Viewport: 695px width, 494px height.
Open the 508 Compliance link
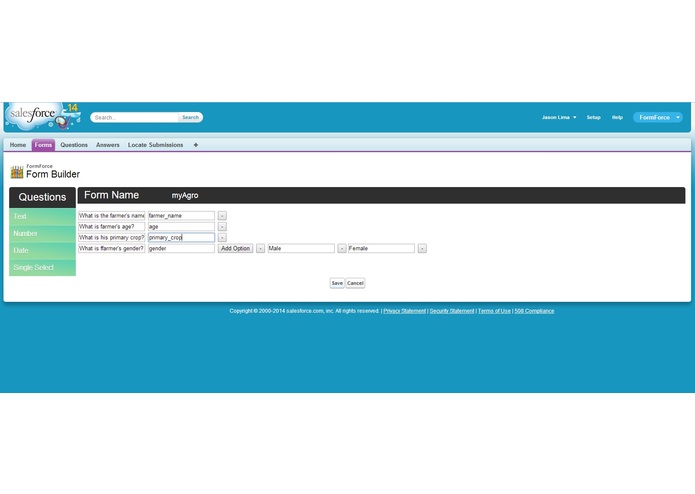click(534, 311)
